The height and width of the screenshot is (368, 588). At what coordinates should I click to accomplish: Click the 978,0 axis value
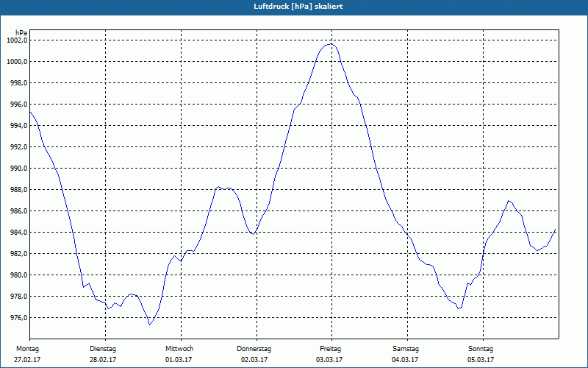[18, 297]
